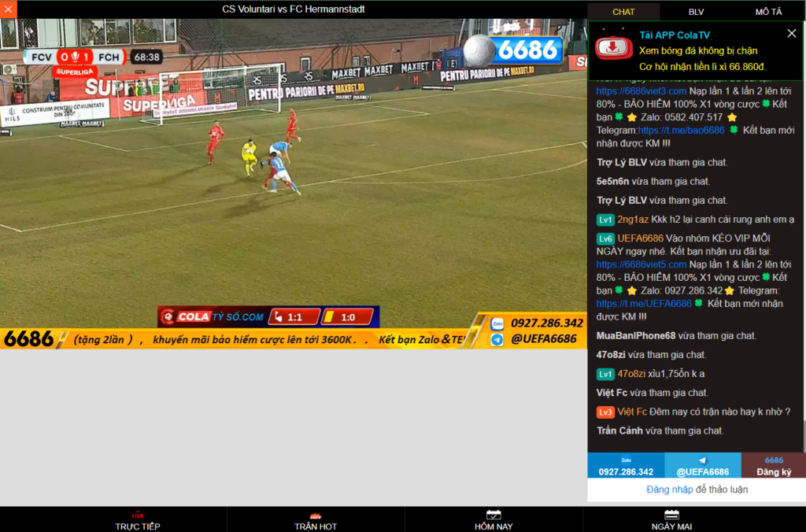Click the corner kick score 1:1 overlay
This screenshot has width=806, height=532.
click(294, 317)
